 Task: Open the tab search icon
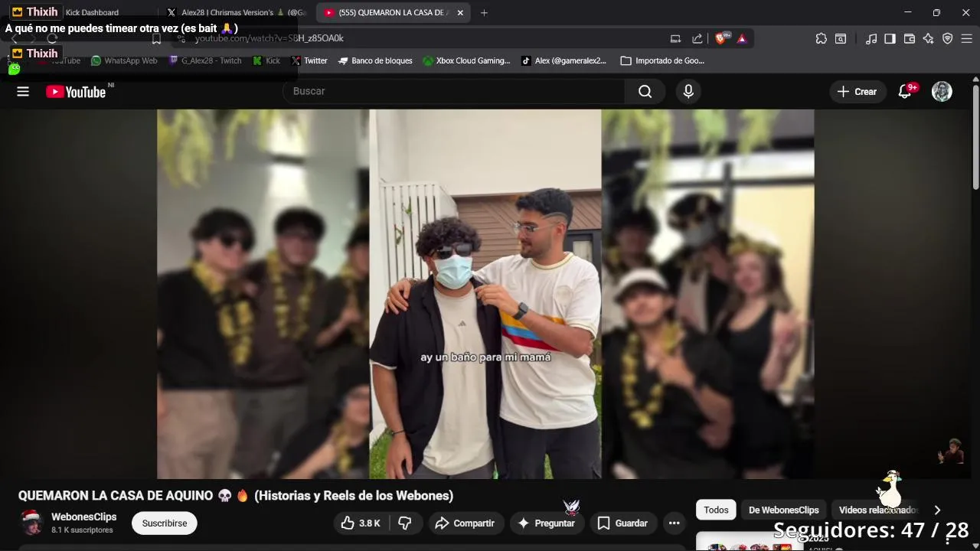pos(841,38)
